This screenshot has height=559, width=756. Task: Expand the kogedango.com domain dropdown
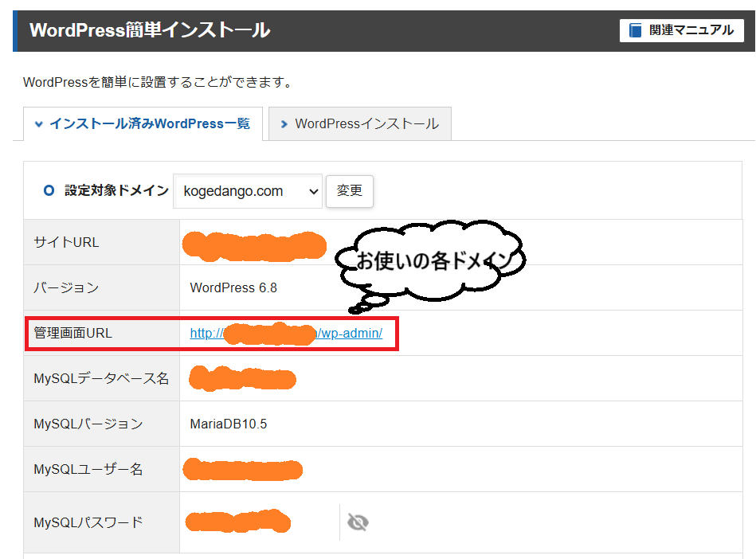tap(248, 191)
